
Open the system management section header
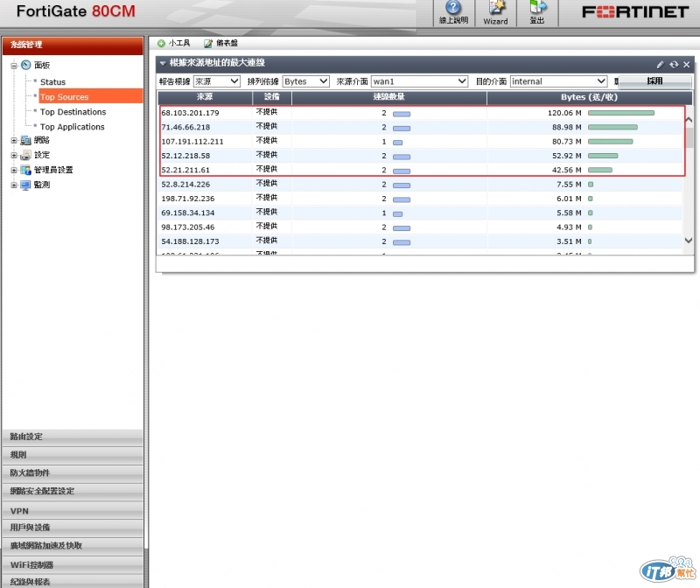[x=73, y=45]
